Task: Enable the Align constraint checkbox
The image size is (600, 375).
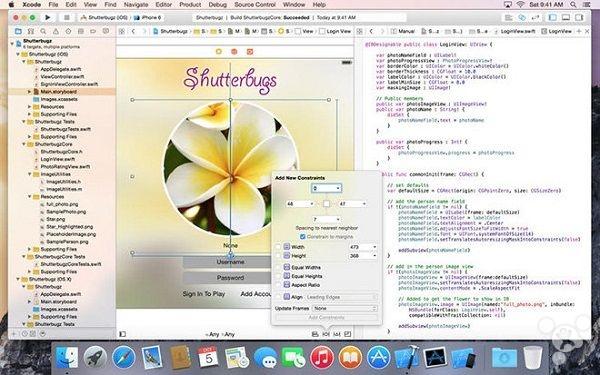Action: pos(278,297)
